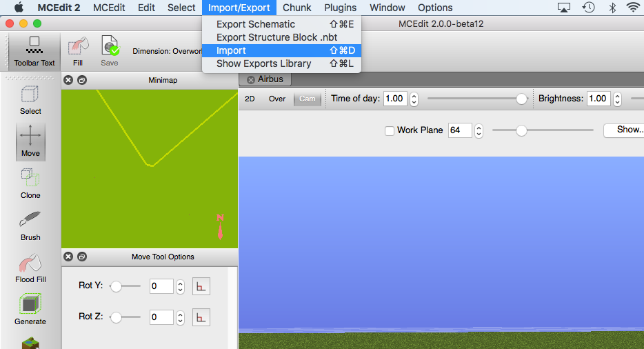644x349 pixels.
Task: Click the Time of day stepper arrows
Action: (414, 99)
